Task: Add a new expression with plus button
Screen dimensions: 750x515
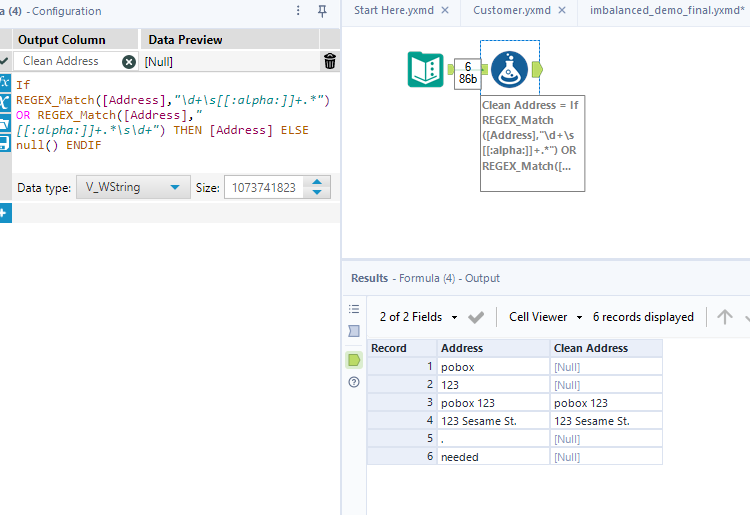Action: click(5, 213)
